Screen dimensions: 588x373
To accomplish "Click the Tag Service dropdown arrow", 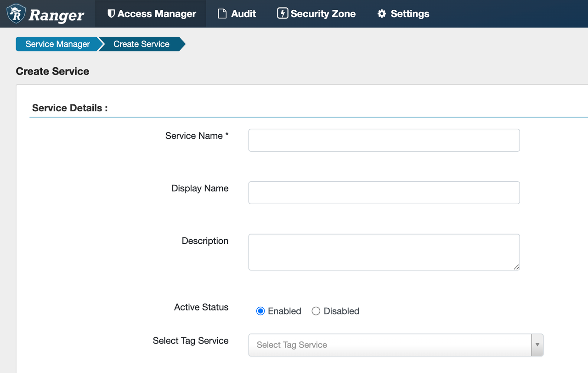I will click(x=537, y=345).
